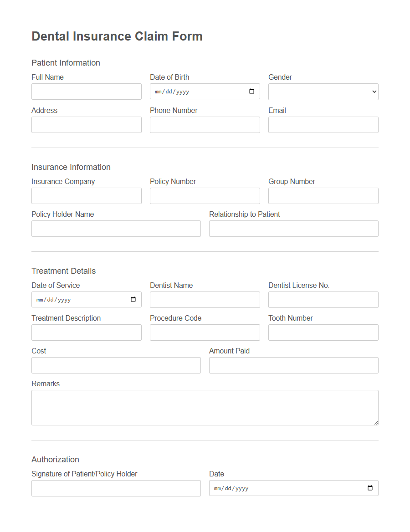This screenshot has width=410, height=532.
Task: Open the calendar picker in the Authorization section
Action: pyautogui.click(x=369, y=488)
